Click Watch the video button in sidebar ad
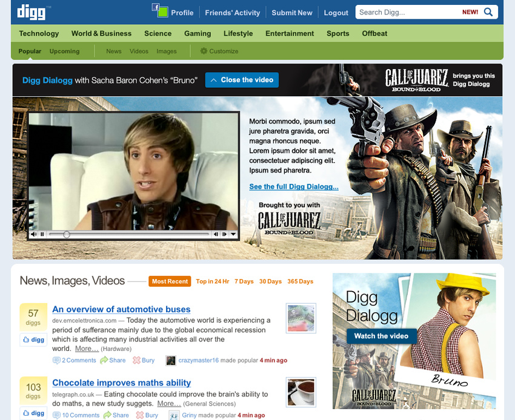The width and height of the screenshot is (515, 420). click(x=381, y=336)
